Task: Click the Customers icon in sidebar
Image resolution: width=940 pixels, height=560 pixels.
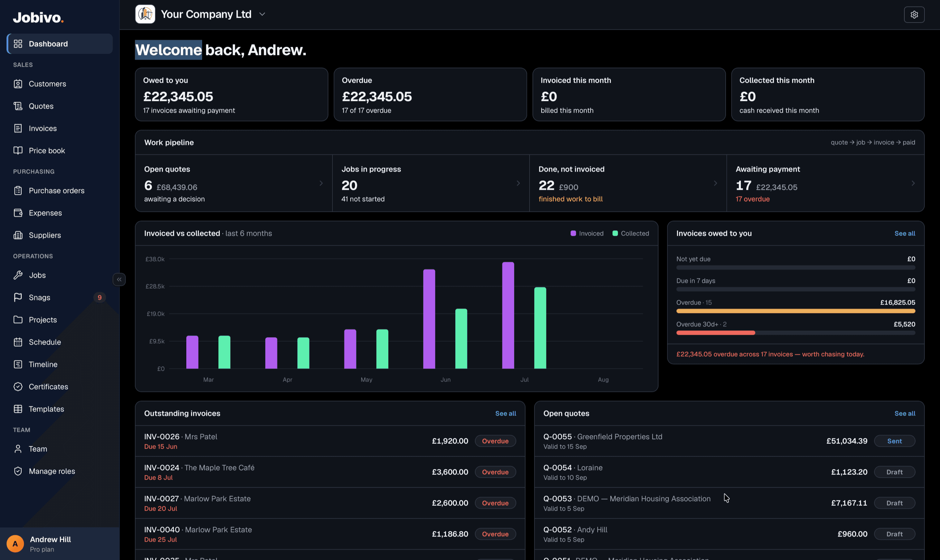Action: [x=18, y=84]
